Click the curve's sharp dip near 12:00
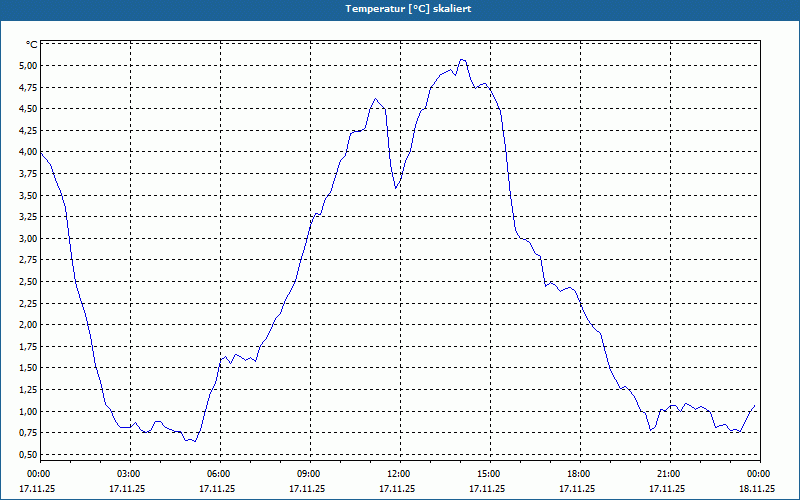This screenshot has height=500, width=800. [x=395, y=188]
